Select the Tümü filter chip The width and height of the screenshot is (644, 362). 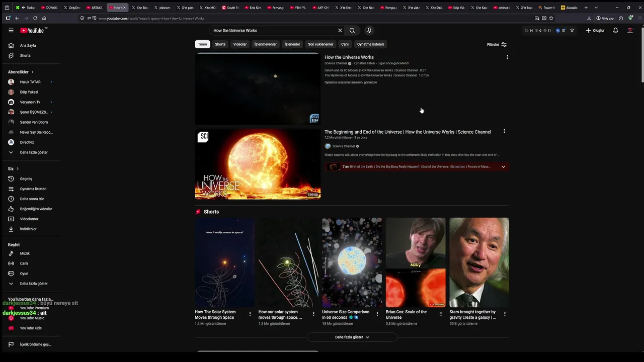tap(202, 44)
